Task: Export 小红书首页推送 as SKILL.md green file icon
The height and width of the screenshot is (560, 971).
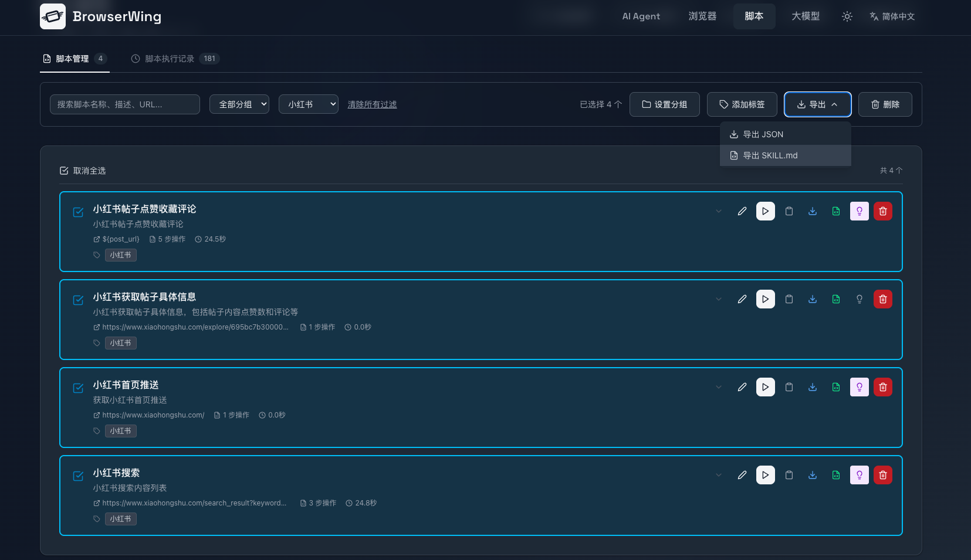Action: (835, 387)
